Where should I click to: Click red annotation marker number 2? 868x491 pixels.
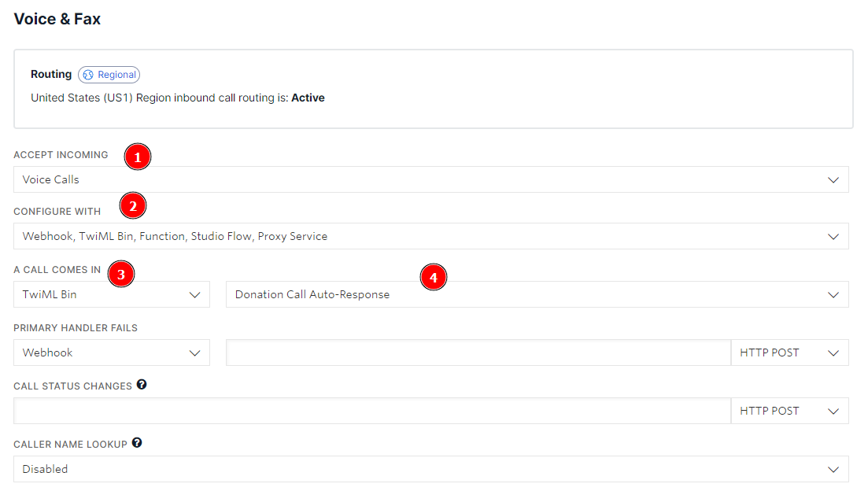tap(132, 206)
